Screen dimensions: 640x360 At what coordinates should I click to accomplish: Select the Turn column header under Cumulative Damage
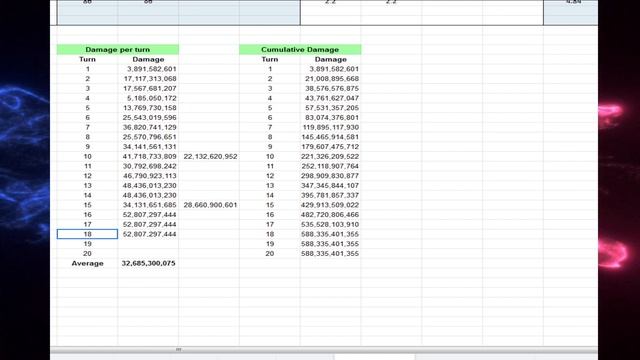click(x=270, y=59)
